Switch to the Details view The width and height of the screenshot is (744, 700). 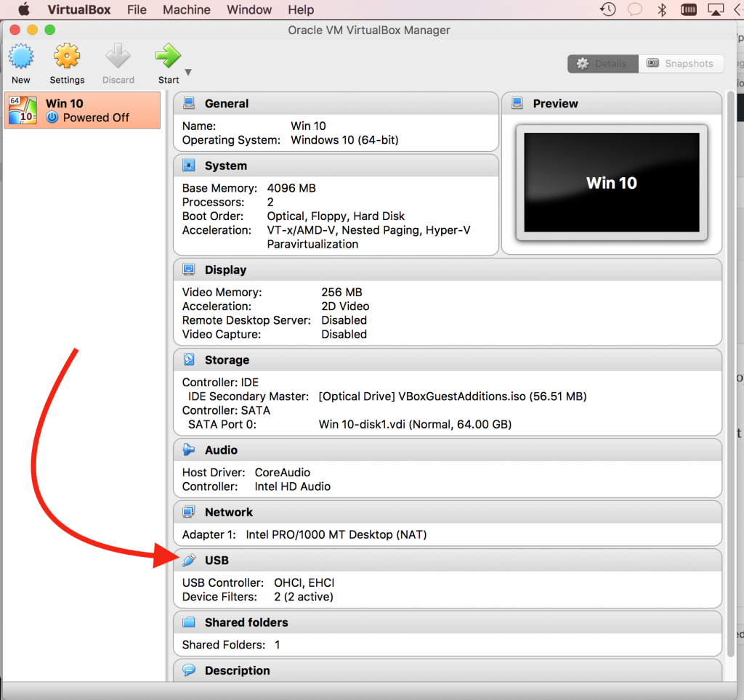coord(602,64)
